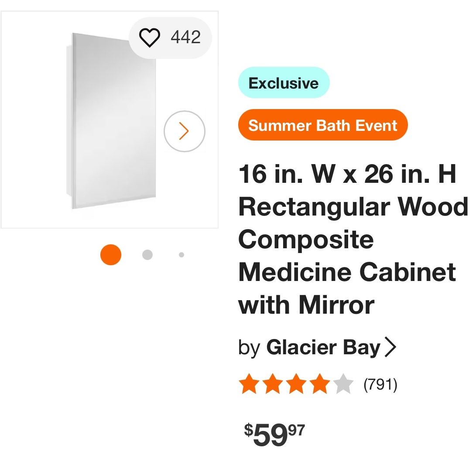Click the heart favorite icon
Image resolution: width=476 pixels, height=476 pixels.
click(x=149, y=38)
